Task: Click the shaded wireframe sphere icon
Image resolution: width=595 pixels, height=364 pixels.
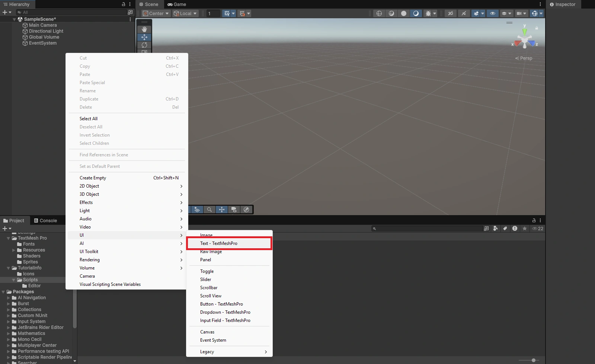Action: [x=391, y=13]
